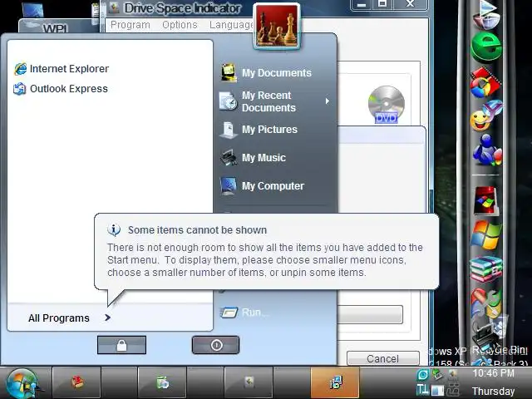Open the film strip media dock icon
This screenshot has height=399, width=532.
click(485, 82)
